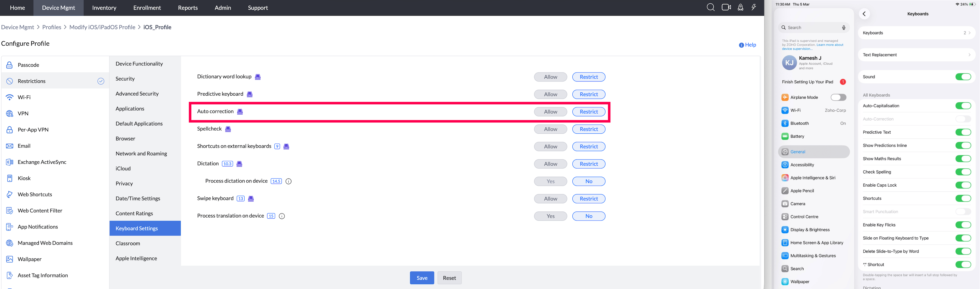Viewport: 980px width, 289px height.
Task: Click supervised icon beside Auto correction
Action: click(x=240, y=111)
